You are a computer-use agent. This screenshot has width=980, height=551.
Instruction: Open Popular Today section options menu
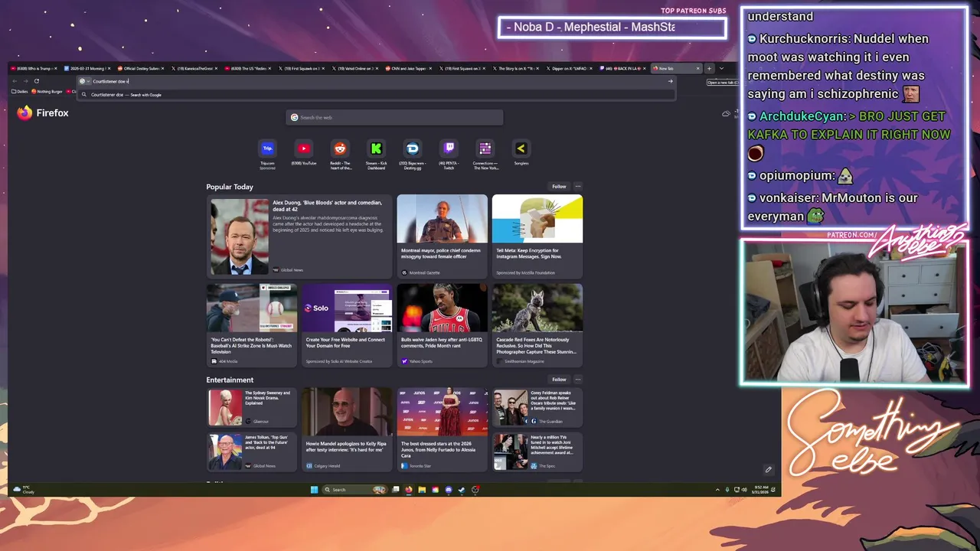coord(578,186)
